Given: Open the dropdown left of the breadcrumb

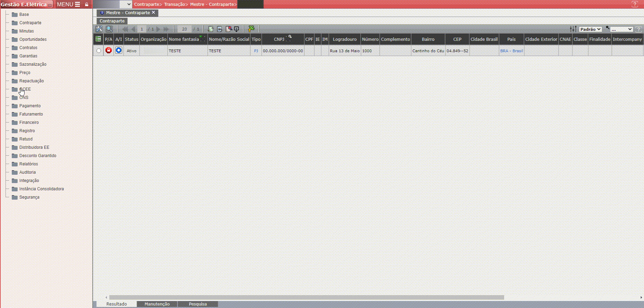Looking at the screenshot, I should pos(126,4).
